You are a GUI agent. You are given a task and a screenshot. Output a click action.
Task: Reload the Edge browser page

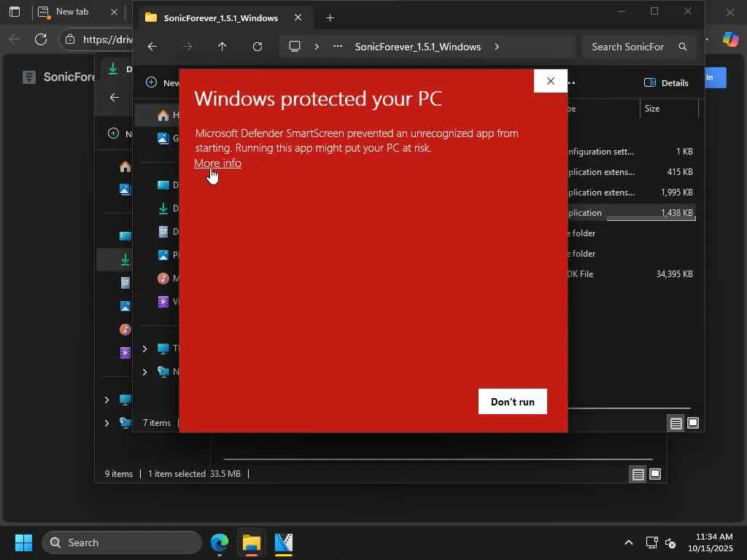click(41, 39)
